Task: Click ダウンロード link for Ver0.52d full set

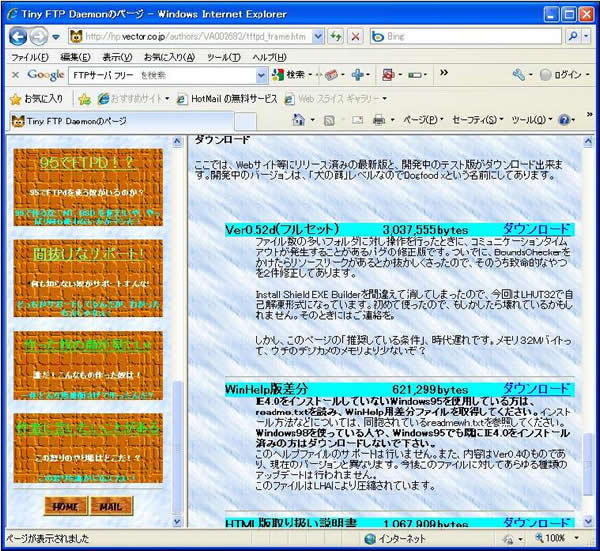Action: click(x=535, y=229)
